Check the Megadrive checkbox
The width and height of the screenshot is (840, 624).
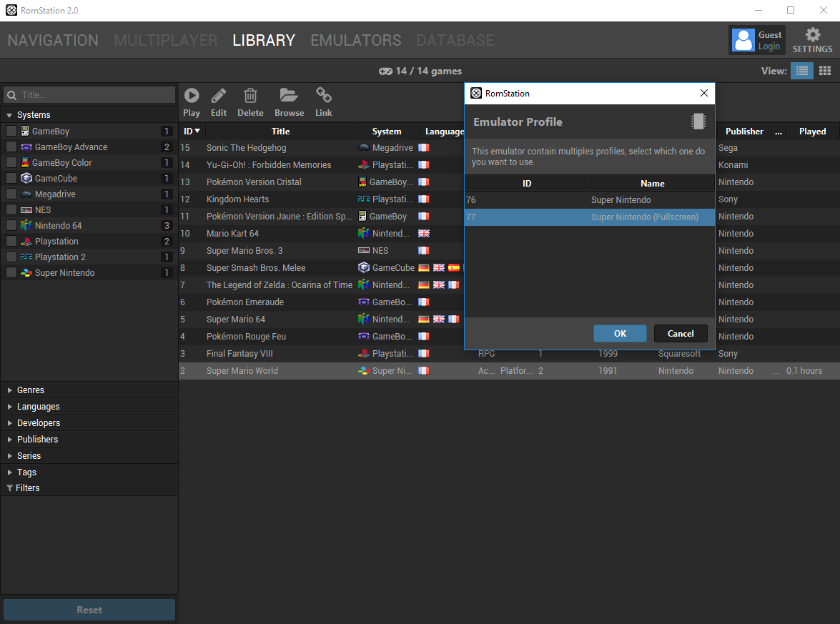[x=11, y=194]
